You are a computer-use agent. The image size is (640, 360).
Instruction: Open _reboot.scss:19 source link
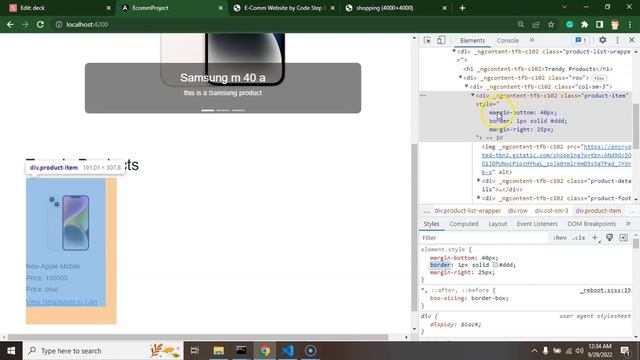click(605, 290)
